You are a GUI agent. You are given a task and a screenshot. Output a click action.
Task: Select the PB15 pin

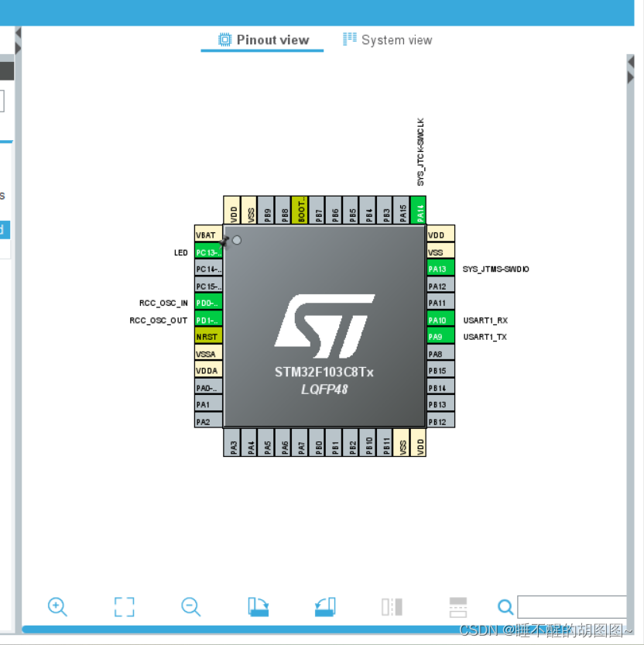click(x=440, y=370)
